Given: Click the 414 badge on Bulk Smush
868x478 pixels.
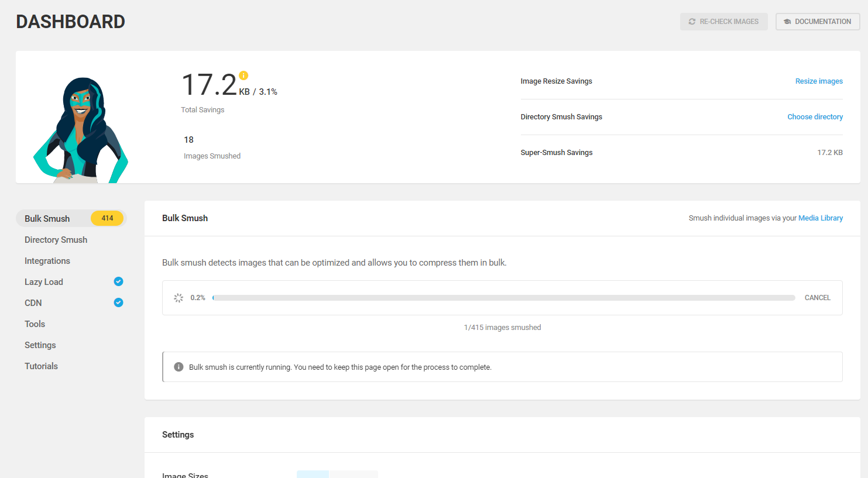Looking at the screenshot, I should [107, 218].
